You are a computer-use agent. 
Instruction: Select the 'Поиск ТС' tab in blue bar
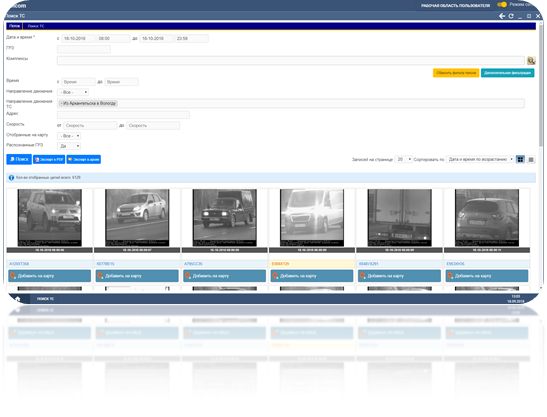36,26
